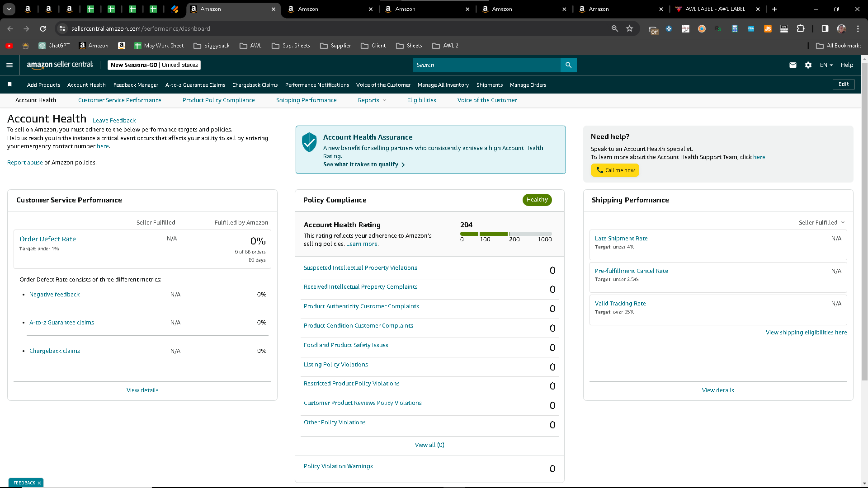Bookmark this page with star icon

click(629, 28)
